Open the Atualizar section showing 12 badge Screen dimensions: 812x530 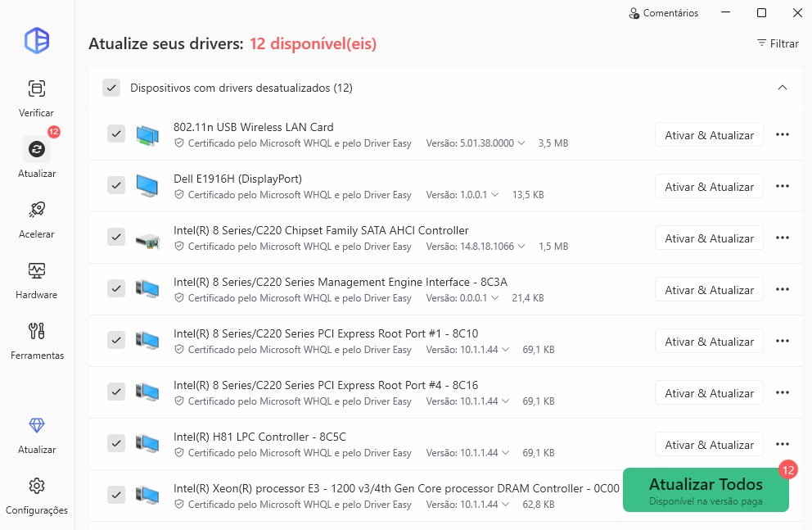point(36,149)
